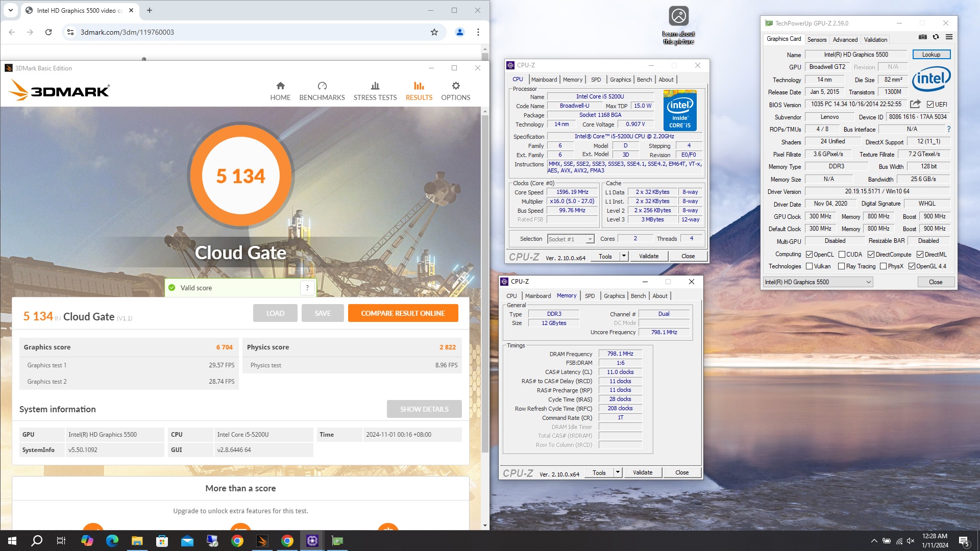Open the GPU-Z hamburger menu

[x=949, y=37]
